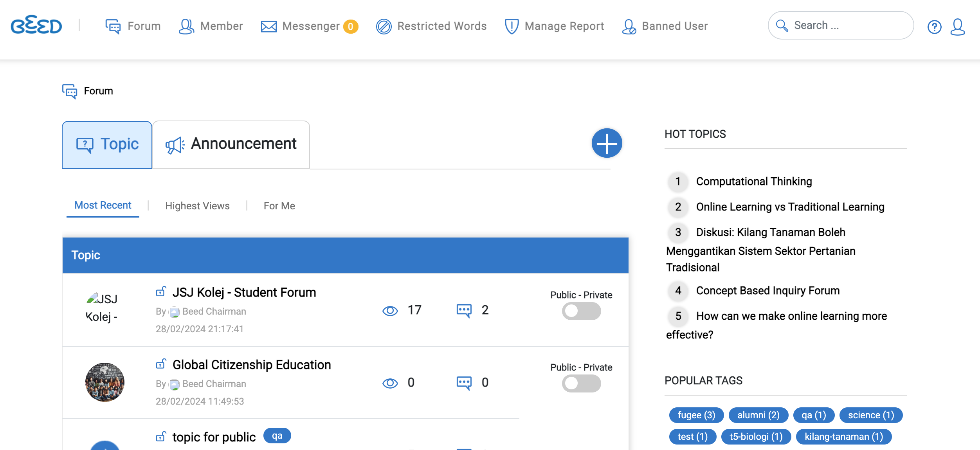The width and height of the screenshot is (980, 450).
Task: Open the topic for public link
Action: click(214, 437)
